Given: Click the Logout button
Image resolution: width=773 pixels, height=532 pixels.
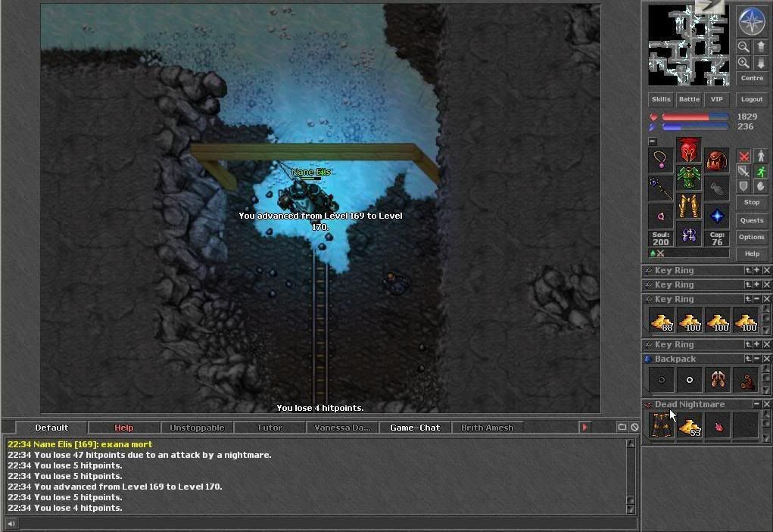Looking at the screenshot, I should click(752, 99).
